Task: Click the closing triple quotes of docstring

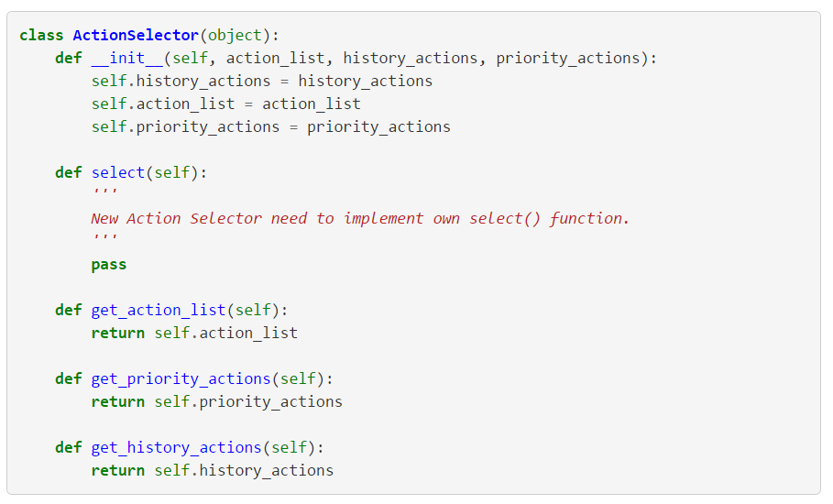Action: click(104, 236)
